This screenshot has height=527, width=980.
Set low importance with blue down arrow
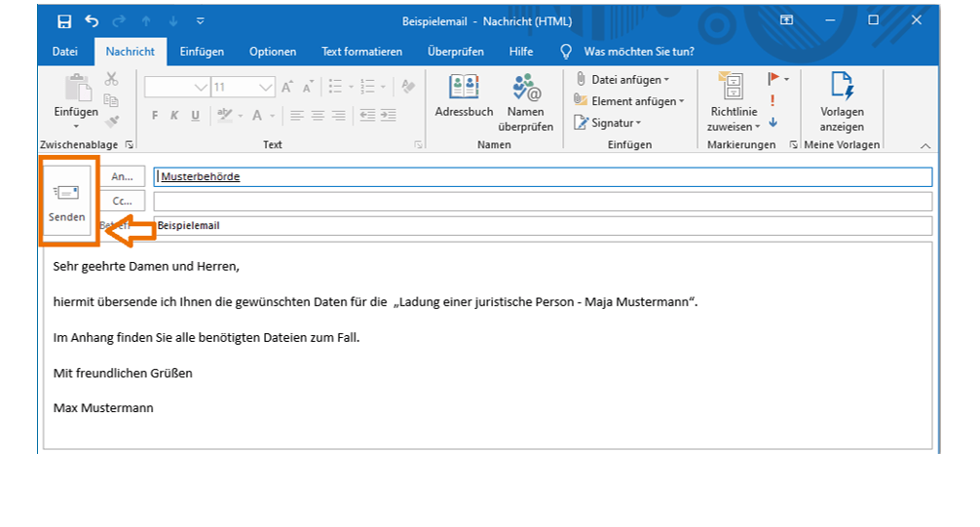click(773, 123)
